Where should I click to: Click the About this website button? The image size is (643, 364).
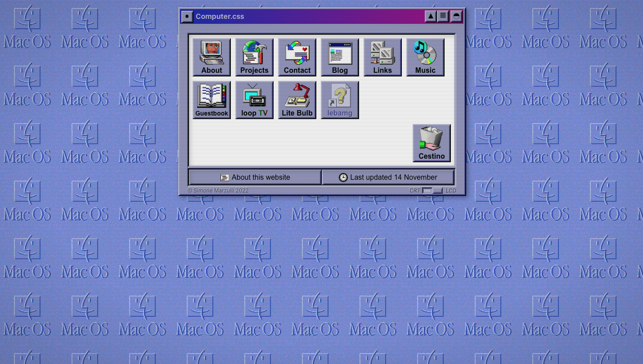[255, 177]
